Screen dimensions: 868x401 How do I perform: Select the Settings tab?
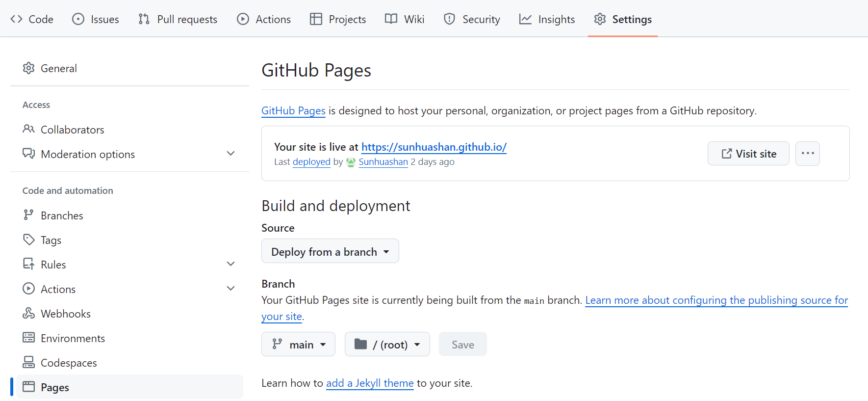623,19
